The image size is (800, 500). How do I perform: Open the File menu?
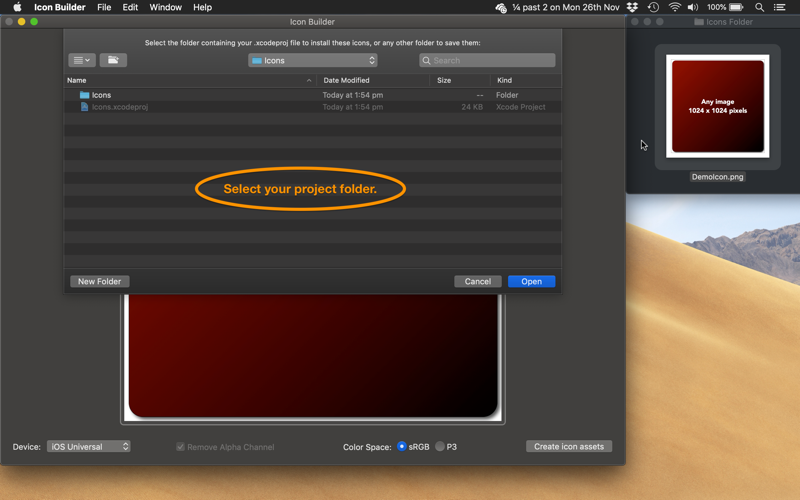coord(104,7)
